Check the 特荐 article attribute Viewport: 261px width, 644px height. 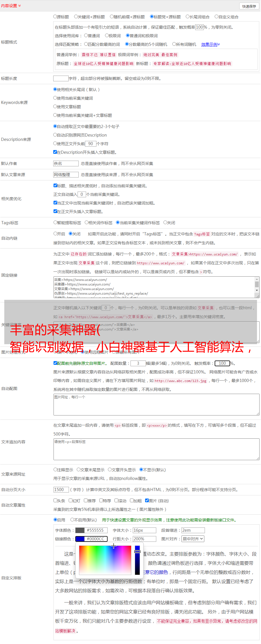click(101, 501)
